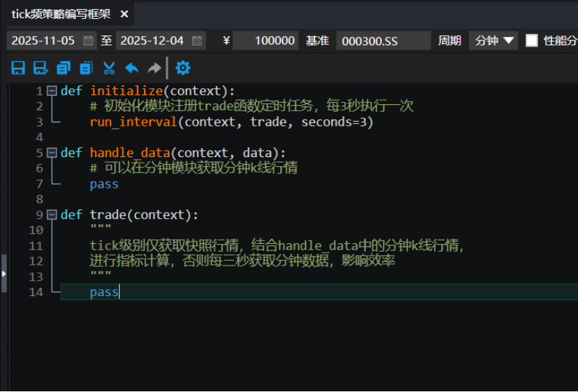Click the save-as icon in toolbar

click(x=41, y=68)
